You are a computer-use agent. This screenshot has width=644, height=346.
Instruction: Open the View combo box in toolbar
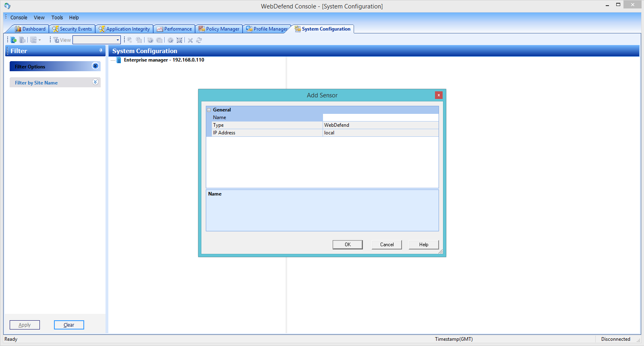coord(97,40)
